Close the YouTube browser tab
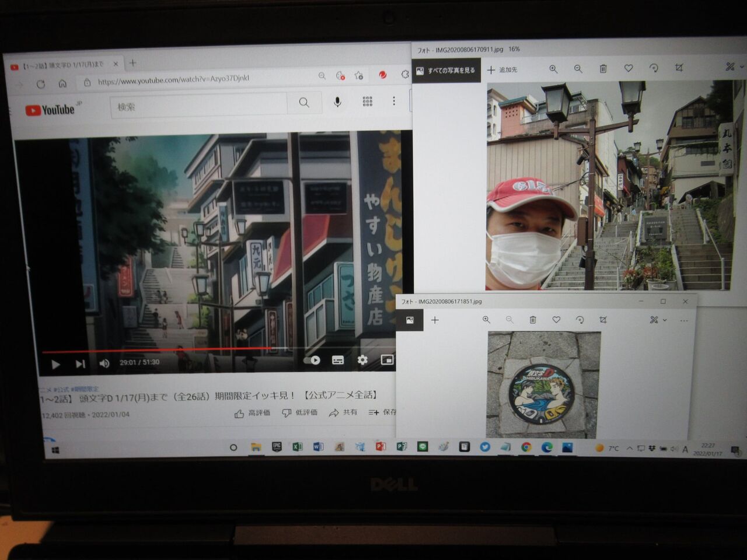Viewport: 747px width, 560px height. point(116,64)
